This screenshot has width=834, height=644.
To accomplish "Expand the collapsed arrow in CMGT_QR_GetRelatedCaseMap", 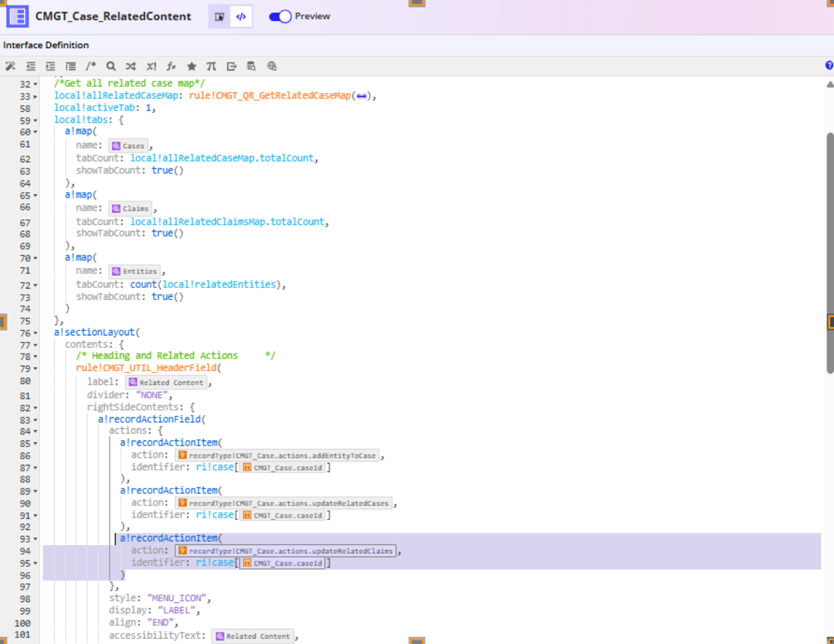I will pos(362,96).
